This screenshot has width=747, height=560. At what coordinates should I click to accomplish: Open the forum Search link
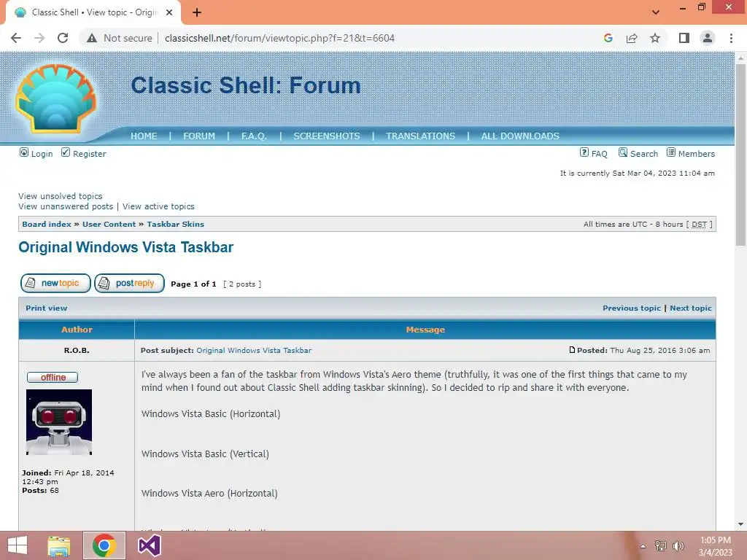coord(643,154)
